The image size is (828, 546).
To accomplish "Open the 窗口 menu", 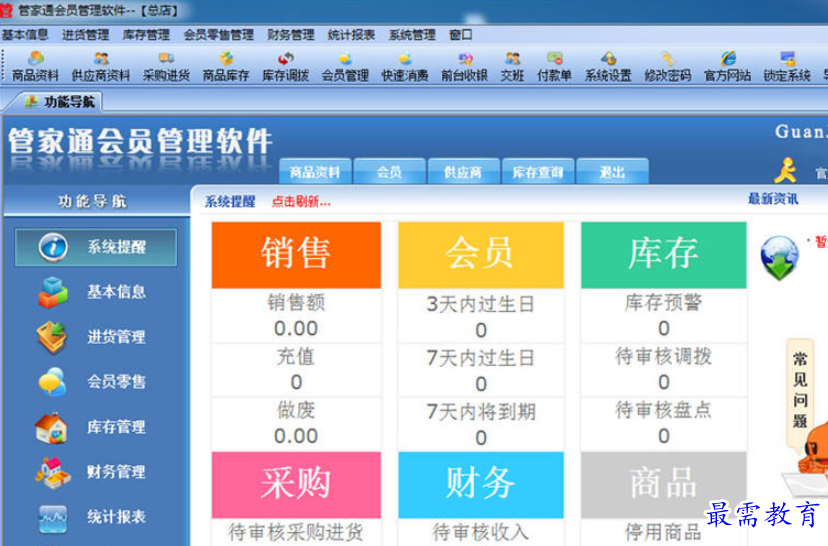I will (460, 35).
